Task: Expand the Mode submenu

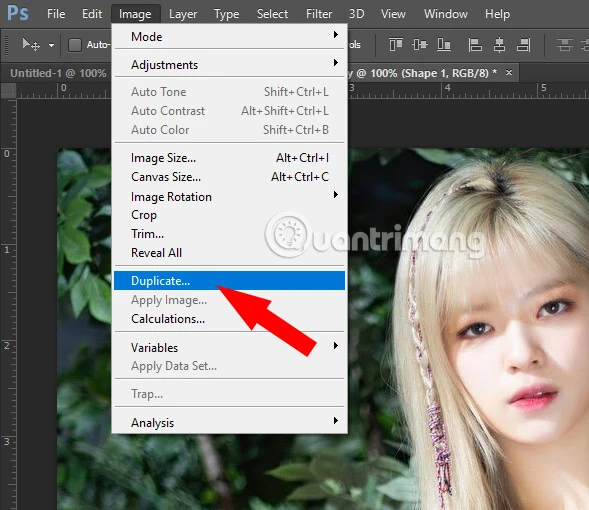Action: point(230,37)
